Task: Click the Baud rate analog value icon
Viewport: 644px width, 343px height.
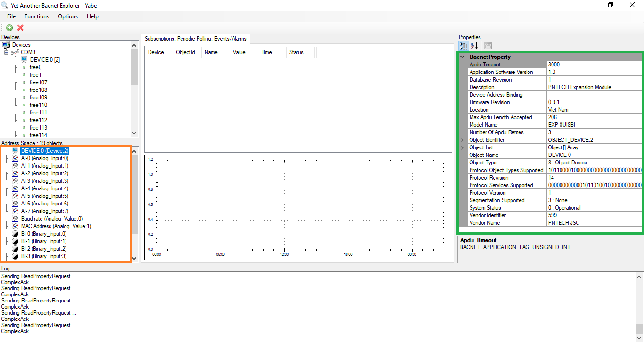Action: point(15,218)
